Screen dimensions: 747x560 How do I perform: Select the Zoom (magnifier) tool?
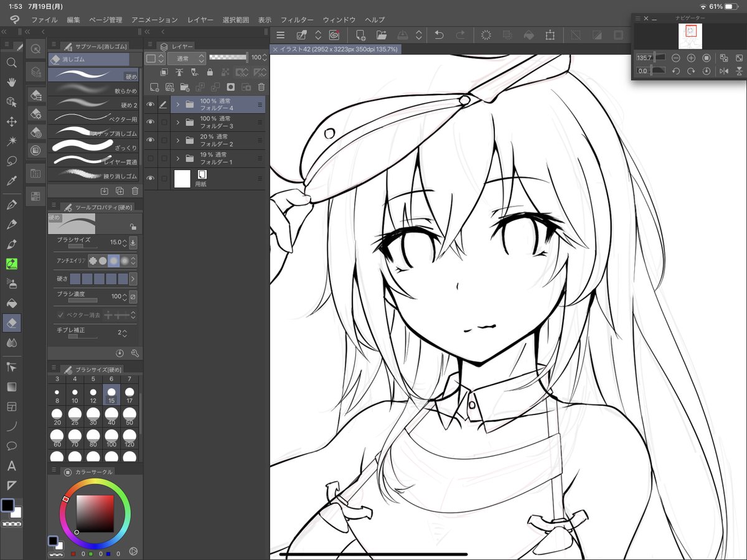click(x=12, y=63)
